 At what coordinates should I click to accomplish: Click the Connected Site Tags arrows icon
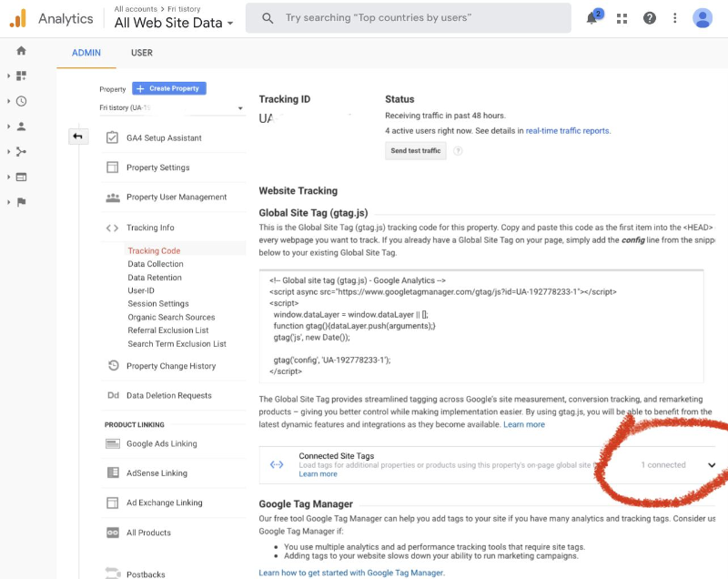click(277, 464)
